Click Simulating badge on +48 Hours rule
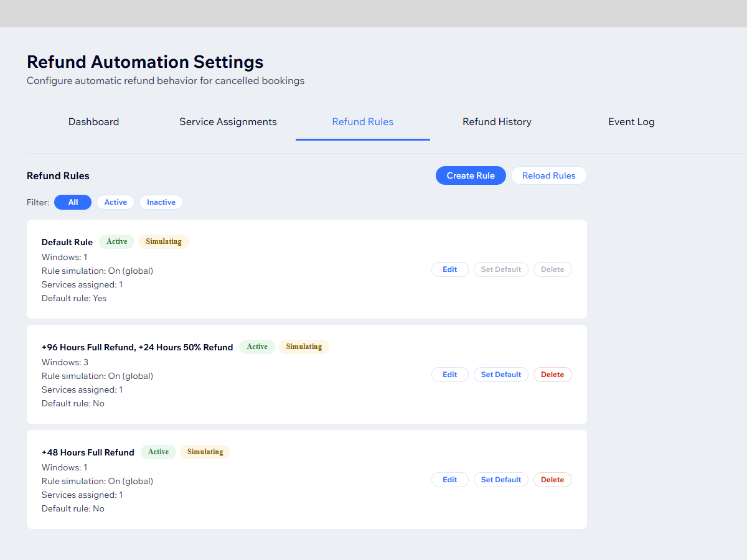Image resolution: width=747 pixels, height=560 pixels. click(x=205, y=452)
